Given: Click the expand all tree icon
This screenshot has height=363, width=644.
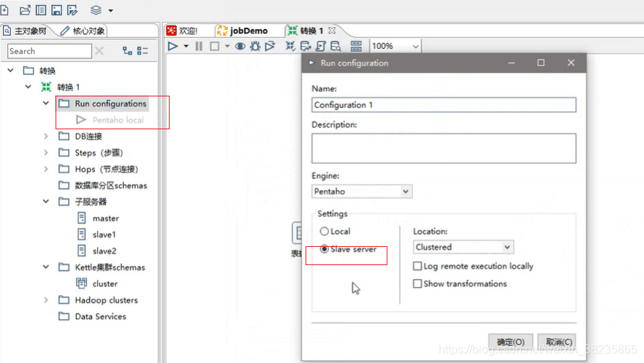Looking at the screenshot, I should pos(127,51).
